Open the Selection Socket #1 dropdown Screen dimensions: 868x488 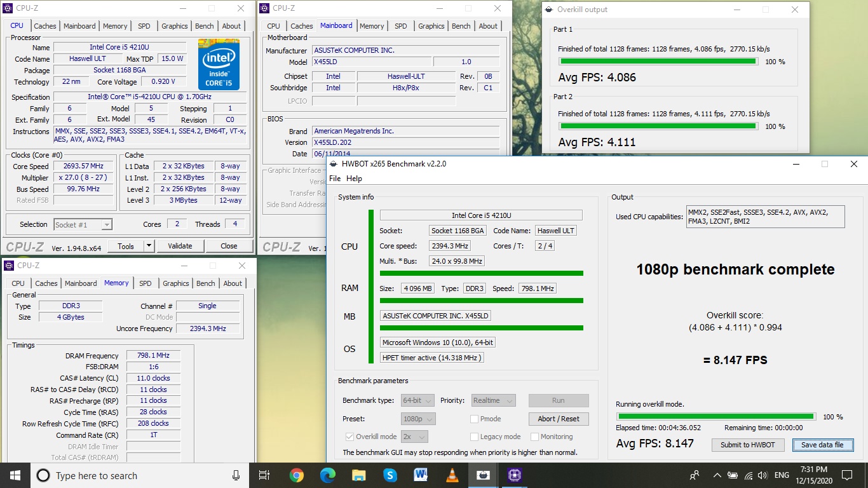pyautogui.click(x=83, y=224)
